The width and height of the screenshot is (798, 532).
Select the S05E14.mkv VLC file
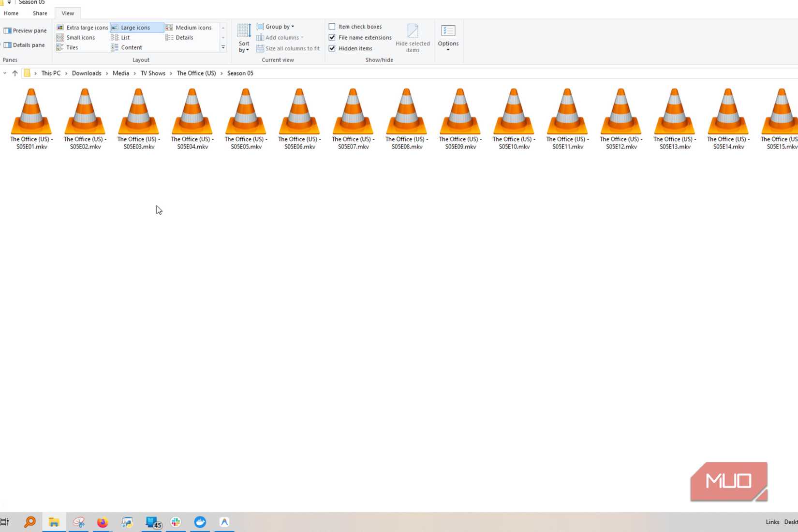[x=729, y=118]
